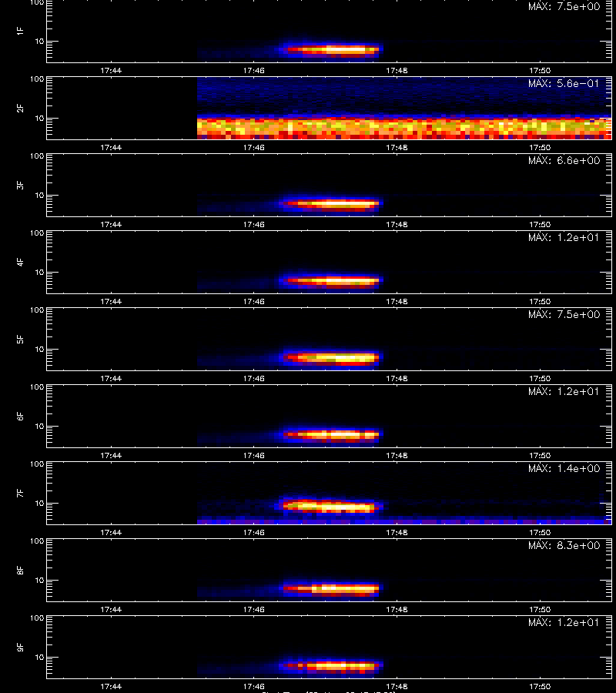Select the 'MAX: 6.6e+00' value
Image resolution: width=616 pixels, height=693 pixels.
point(564,160)
